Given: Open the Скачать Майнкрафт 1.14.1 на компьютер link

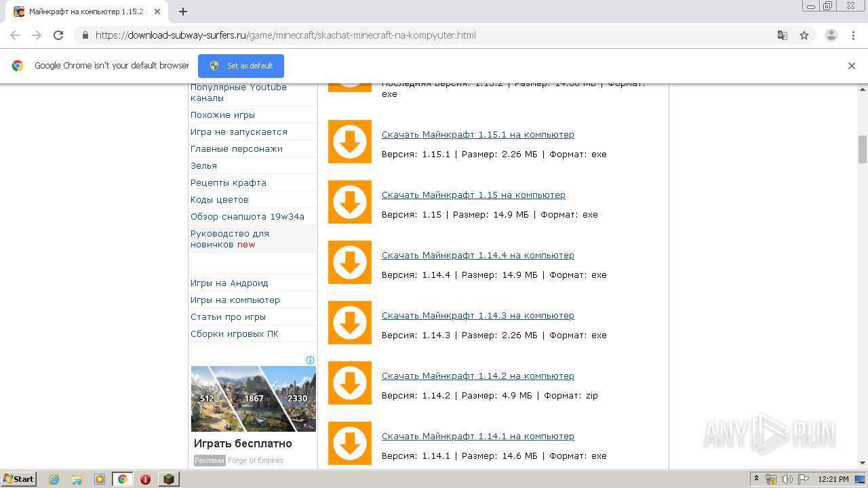Looking at the screenshot, I should 478,436.
